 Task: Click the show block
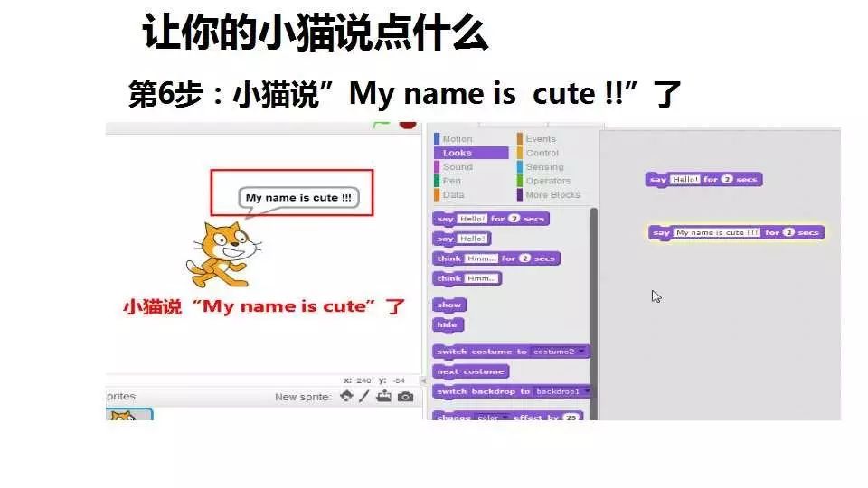449,305
